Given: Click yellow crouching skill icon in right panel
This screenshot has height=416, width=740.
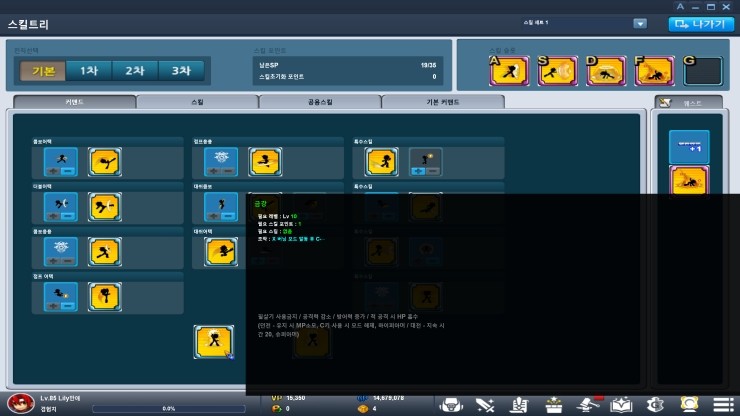Looking at the screenshot, I should [689, 180].
